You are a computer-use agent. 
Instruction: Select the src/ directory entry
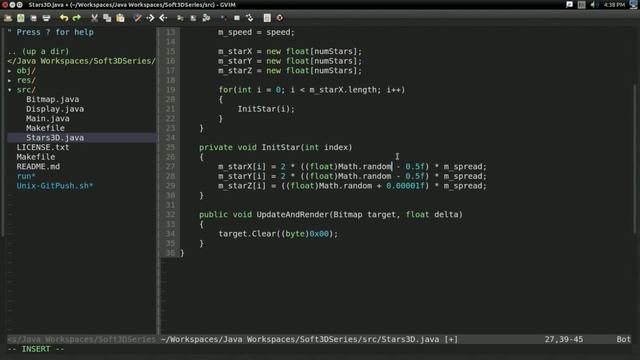click(x=26, y=90)
